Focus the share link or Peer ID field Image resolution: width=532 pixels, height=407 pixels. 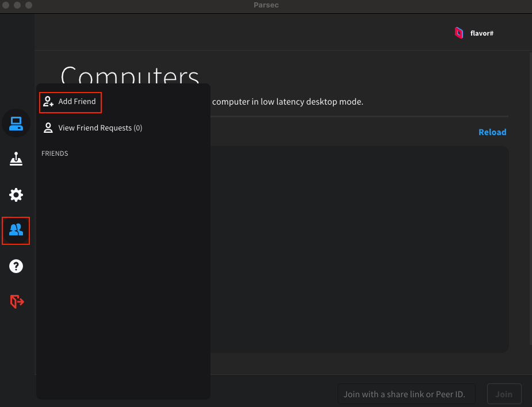coord(407,394)
